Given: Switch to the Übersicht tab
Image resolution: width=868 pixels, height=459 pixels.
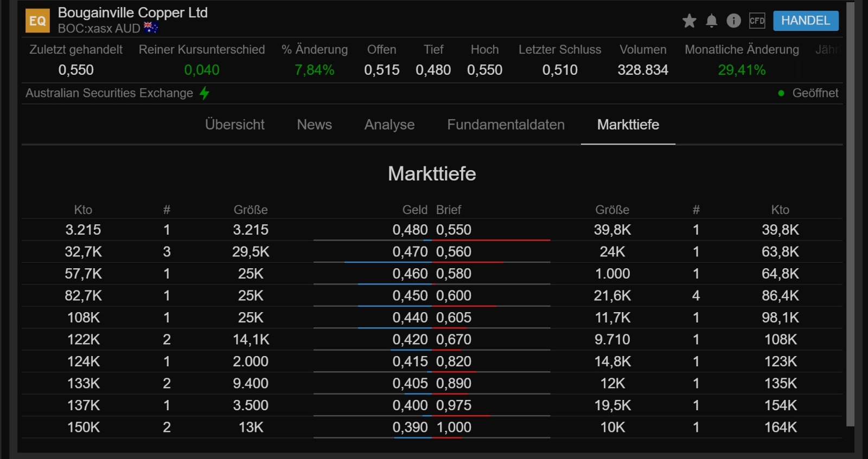Looking at the screenshot, I should (x=235, y=125).
